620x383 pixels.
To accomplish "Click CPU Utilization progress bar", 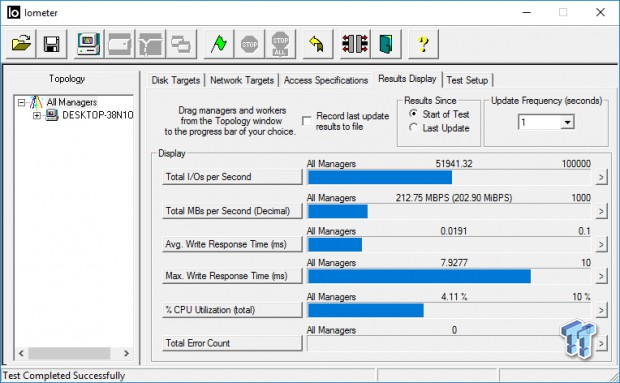I will [449, 310].
